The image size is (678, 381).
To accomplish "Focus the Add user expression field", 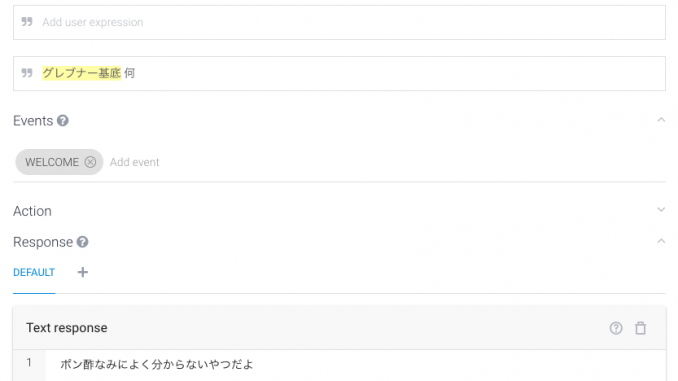I will (339, 22).
